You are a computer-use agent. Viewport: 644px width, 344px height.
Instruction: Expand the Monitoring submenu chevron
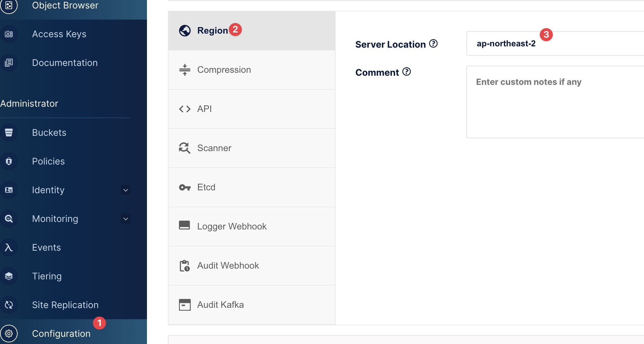click(125, 219)
